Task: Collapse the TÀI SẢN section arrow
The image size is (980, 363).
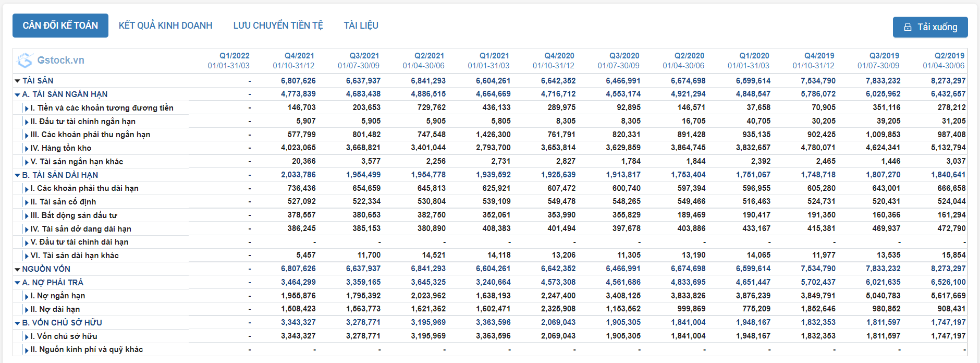Action: [x=17, y=81]
